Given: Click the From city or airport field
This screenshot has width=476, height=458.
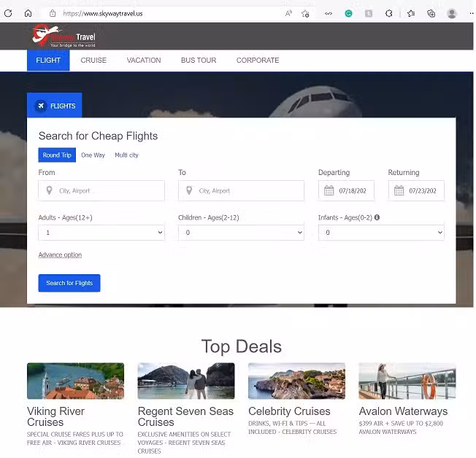Looking at the screenshot, I should [x=101, y=190].
